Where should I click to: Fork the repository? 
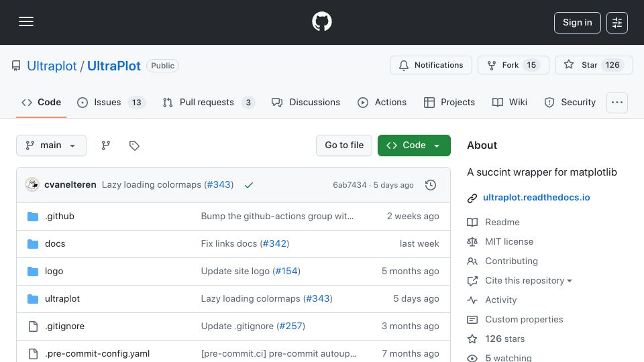point(513,65)
